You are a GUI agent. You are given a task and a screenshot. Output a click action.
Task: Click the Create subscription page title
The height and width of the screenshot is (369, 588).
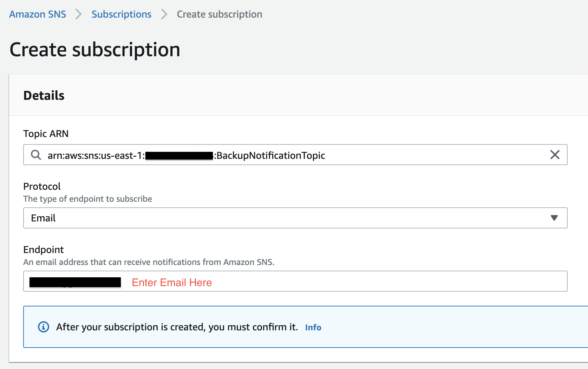(95, 50)
